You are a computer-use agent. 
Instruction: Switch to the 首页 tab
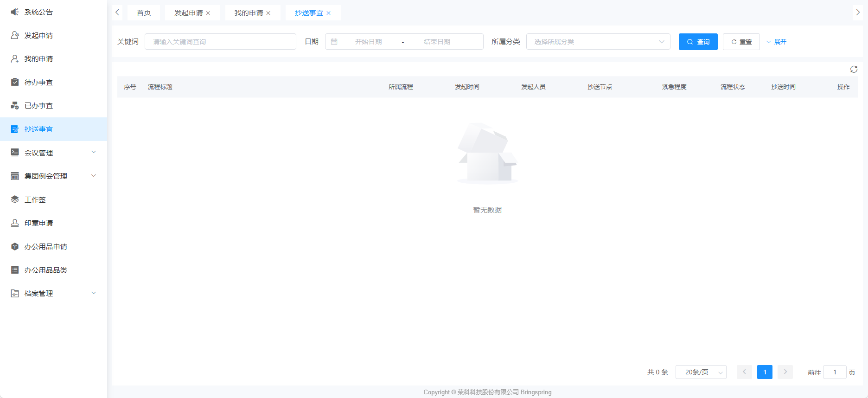[x=144, y=13]
